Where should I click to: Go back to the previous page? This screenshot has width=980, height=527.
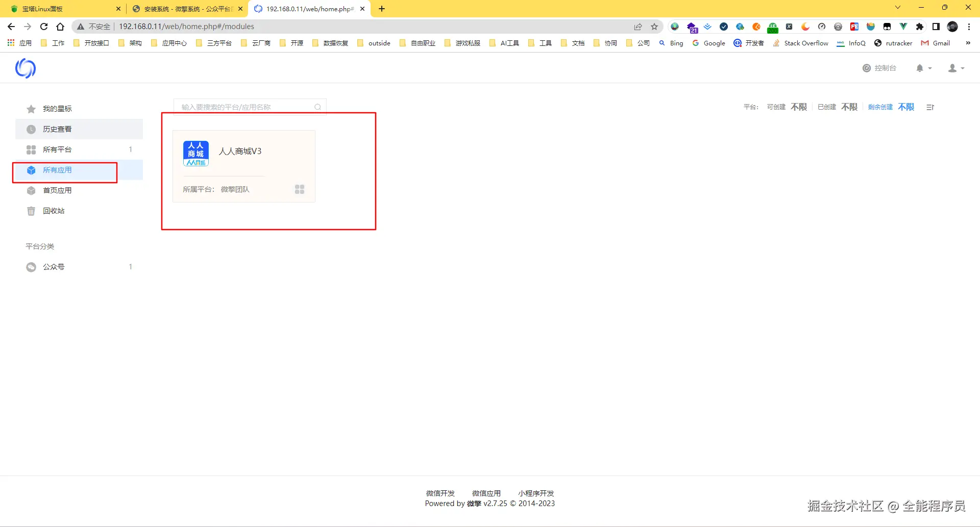[11, 27]
